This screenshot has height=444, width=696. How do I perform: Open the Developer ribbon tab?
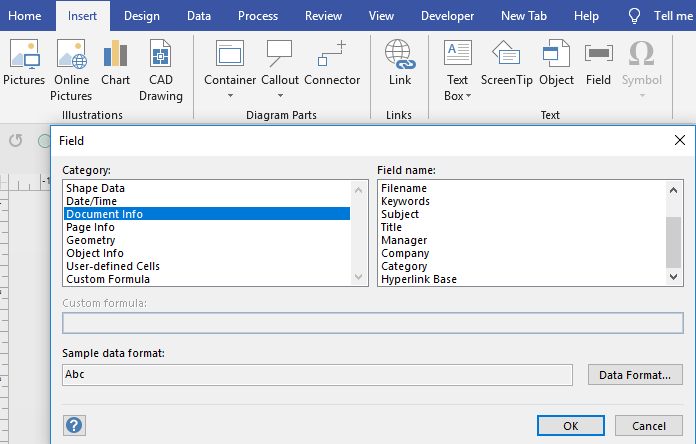[x=447, y=16]
